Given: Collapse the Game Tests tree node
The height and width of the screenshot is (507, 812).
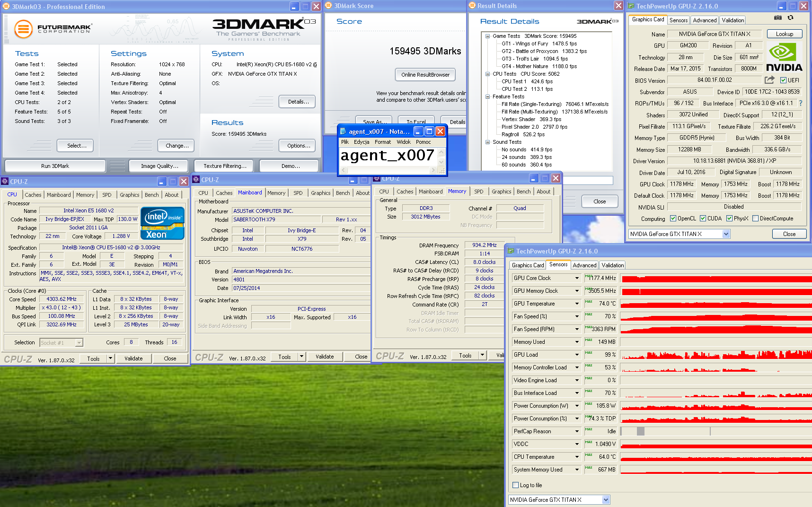Looking at the screenshot, I should pyautogui.click(x=487, y=36).
